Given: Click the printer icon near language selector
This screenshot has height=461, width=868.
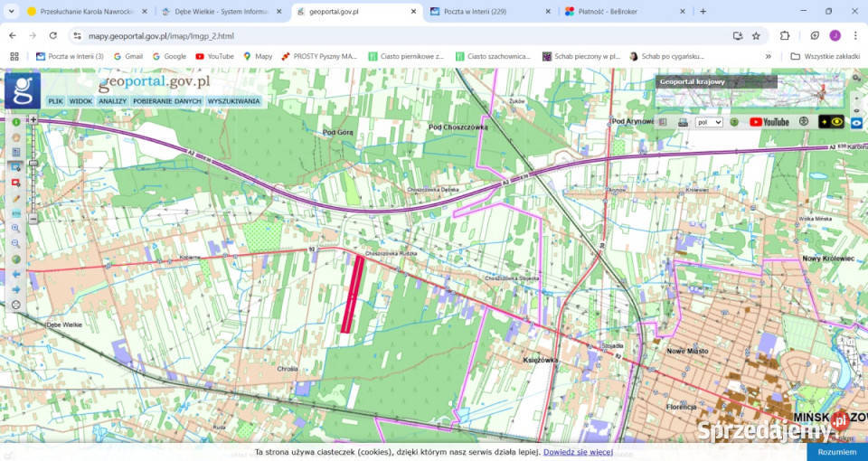Looking at the screenshot, I should click(683, 122).
